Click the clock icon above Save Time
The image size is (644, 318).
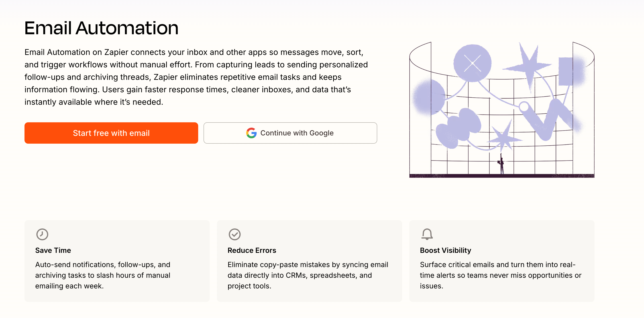pyautogui.click(x=42, y=234)
